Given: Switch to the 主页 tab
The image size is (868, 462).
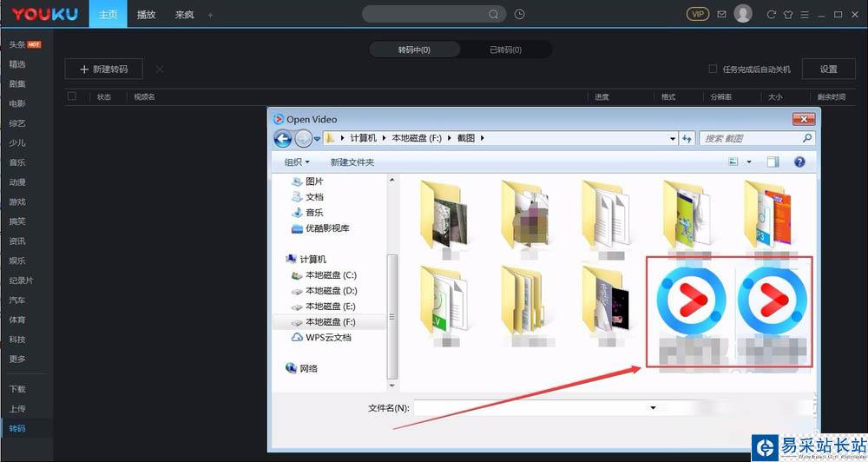Looking at the screenshot, I should (x=108, y=15).
